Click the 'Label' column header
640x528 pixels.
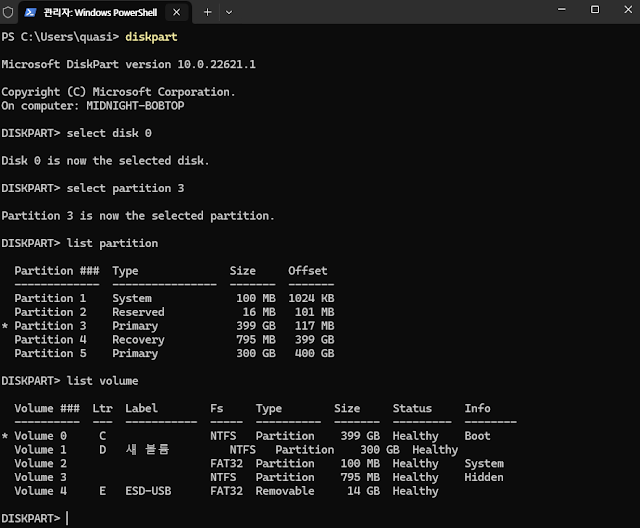coord(141,408)
